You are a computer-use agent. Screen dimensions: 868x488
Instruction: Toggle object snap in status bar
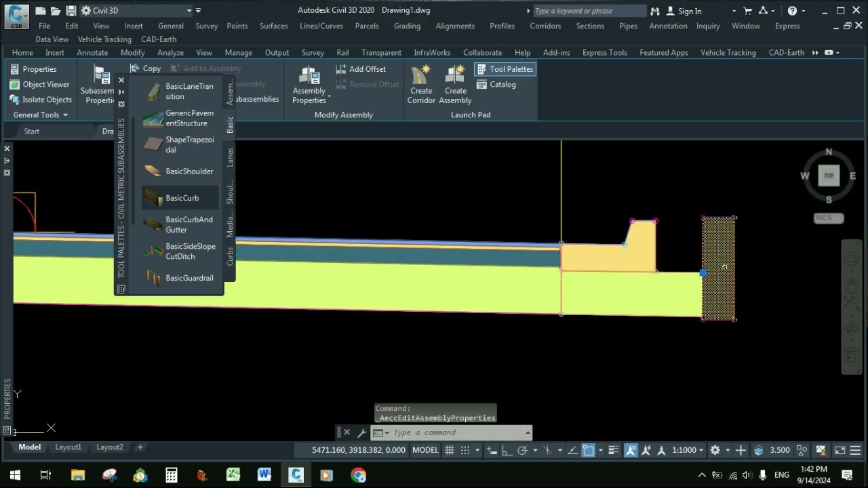click(x=588, y=450)
